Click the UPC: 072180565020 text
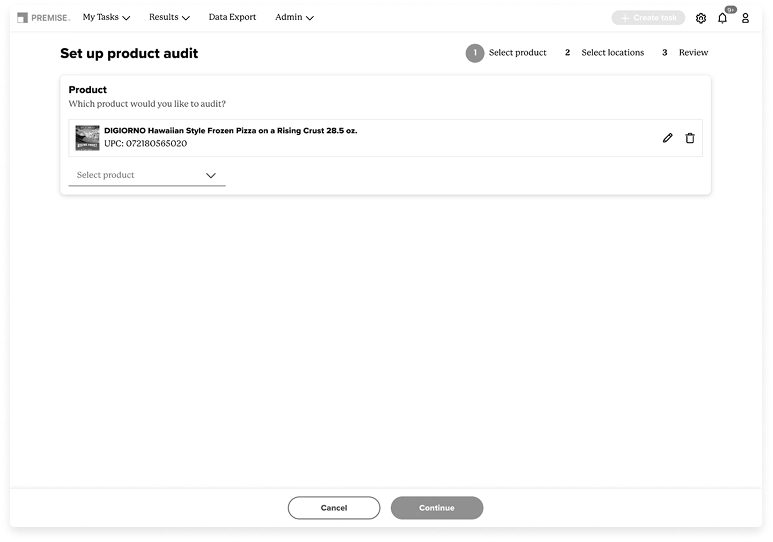This screenshot has width=773, height=542. click(145, 144)
